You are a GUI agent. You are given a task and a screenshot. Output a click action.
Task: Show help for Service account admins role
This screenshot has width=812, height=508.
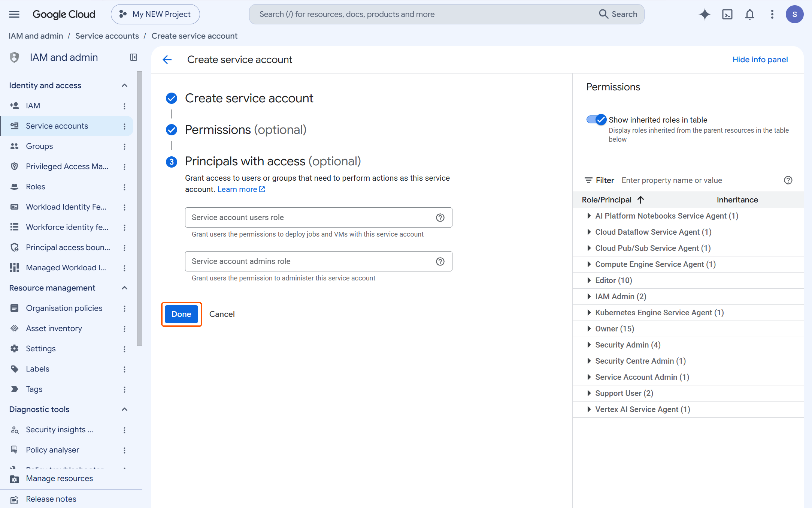coord(440,261)
